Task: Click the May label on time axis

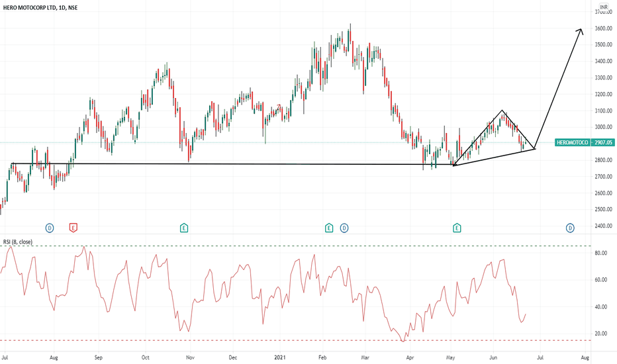Action: tap(451, 357)
